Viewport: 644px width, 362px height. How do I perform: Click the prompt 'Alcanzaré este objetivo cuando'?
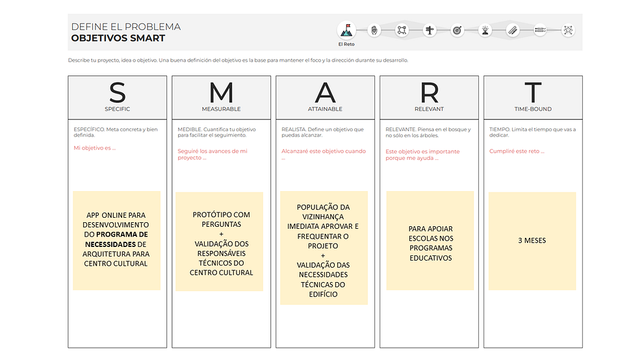(324, 154)
